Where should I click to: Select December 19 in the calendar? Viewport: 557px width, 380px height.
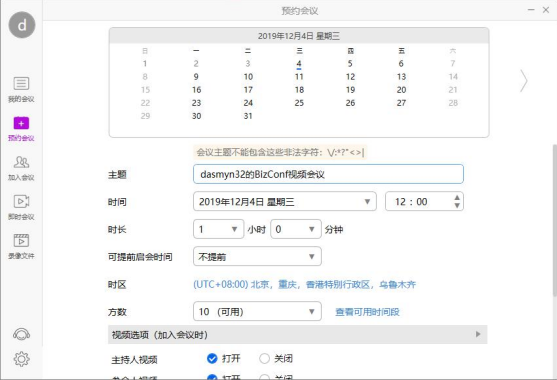click(x=350, y=90)
